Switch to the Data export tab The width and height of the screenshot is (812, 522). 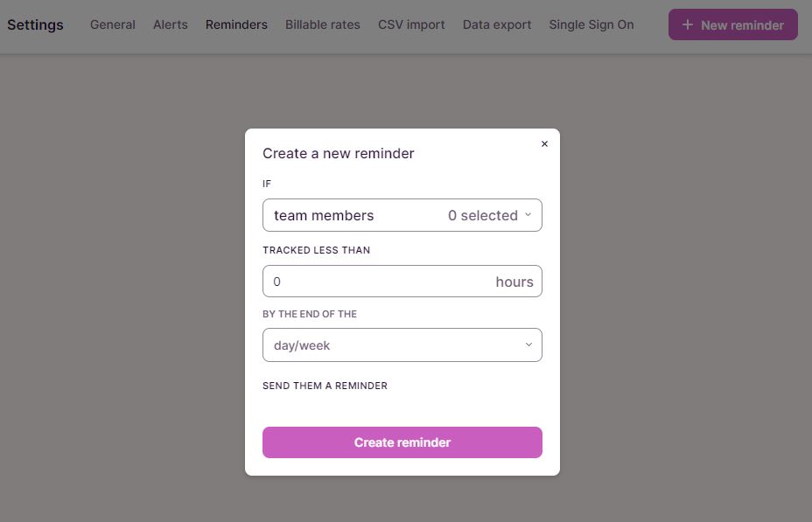tap(497, 24)
